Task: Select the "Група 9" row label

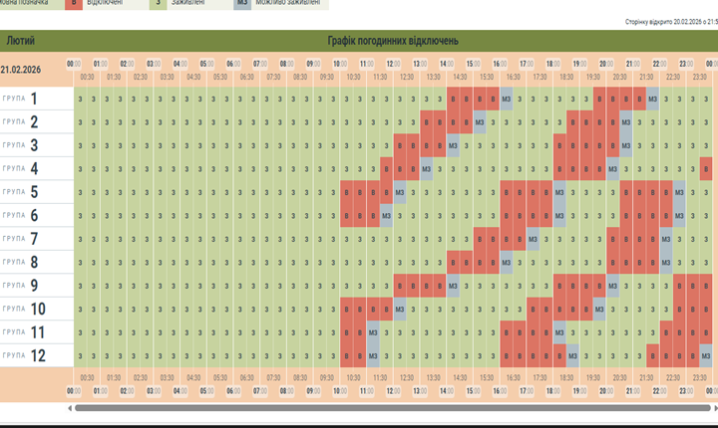Action: click(22, 285)
